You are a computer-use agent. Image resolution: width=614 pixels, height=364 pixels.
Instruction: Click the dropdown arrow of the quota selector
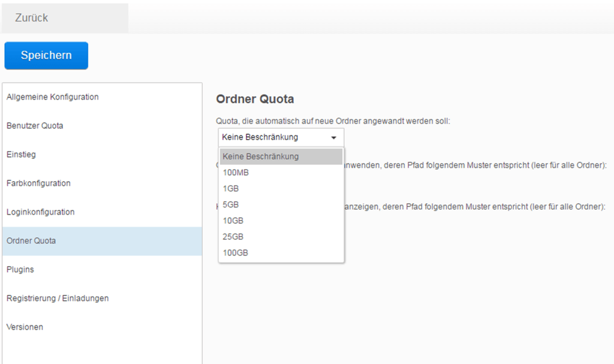pos(333,137)
